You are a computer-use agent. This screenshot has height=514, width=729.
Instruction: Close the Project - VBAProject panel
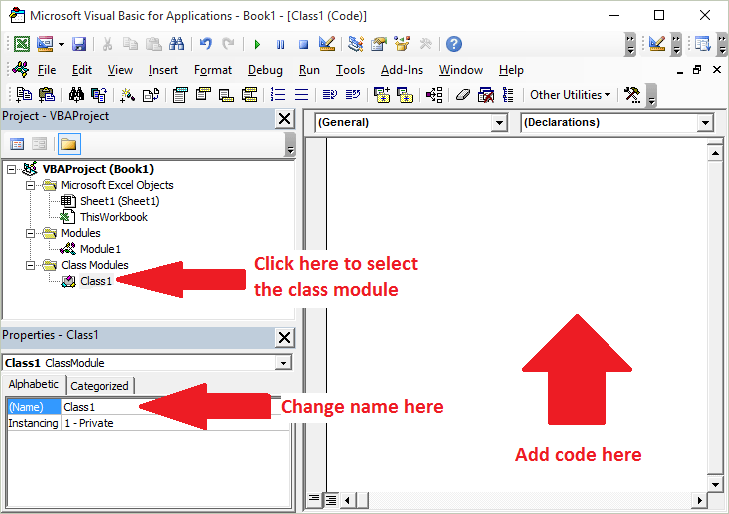(285, 119)
